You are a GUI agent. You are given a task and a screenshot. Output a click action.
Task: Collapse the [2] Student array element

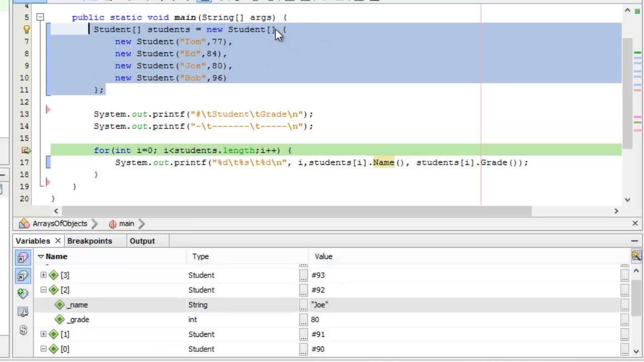coord(43,290)
